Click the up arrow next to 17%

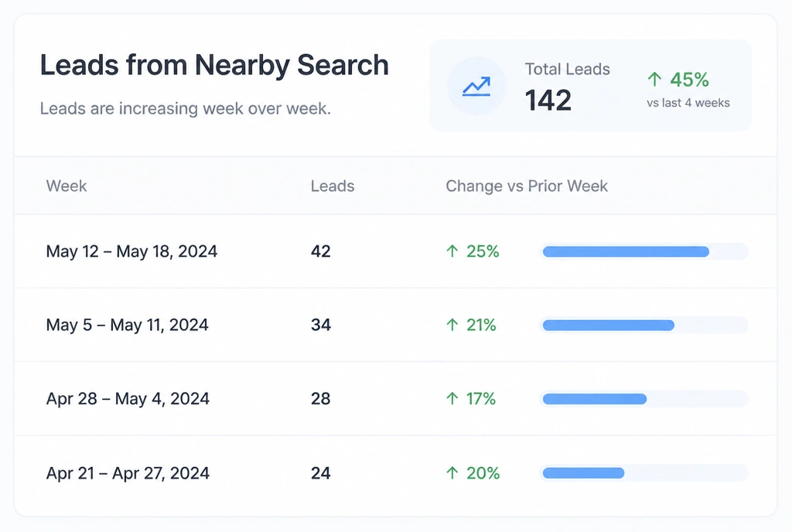point(452,399)
